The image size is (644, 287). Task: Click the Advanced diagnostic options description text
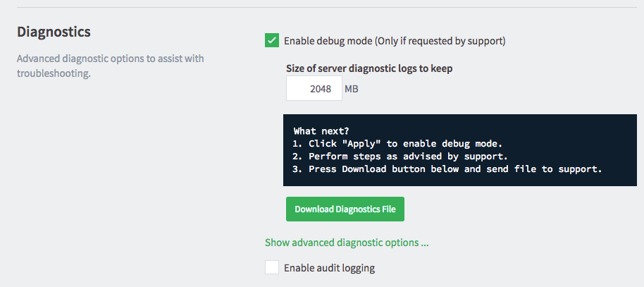(111, 66)
